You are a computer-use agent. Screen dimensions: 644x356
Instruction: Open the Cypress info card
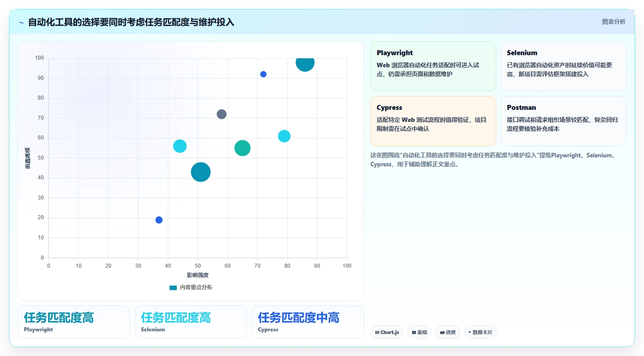point(433,121)
